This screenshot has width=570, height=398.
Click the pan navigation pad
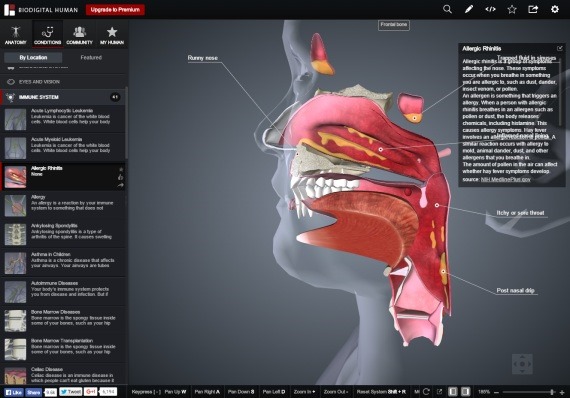(522, 364)
